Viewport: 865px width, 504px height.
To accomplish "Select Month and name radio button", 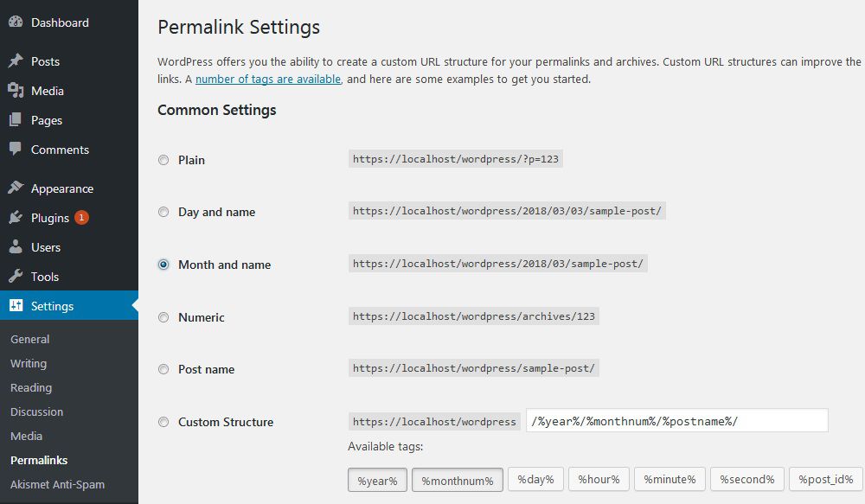I will click(x=163, y=265).
